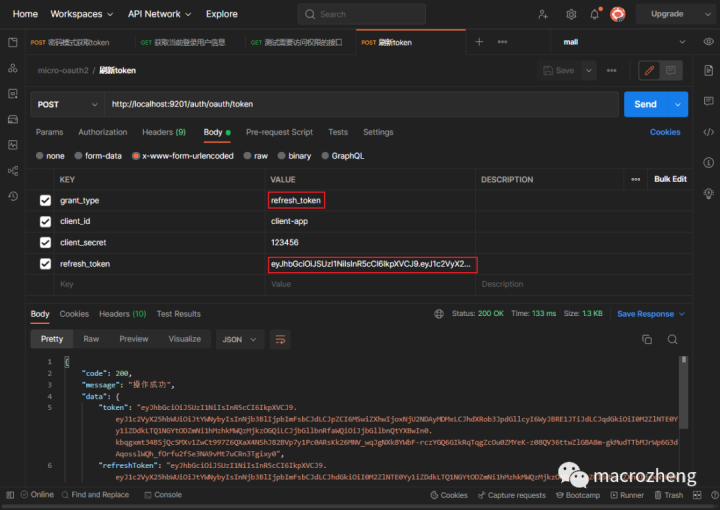Expand the Save options arrow
Viewport: 720px width, 510px height.
click(x=589, y=71)
